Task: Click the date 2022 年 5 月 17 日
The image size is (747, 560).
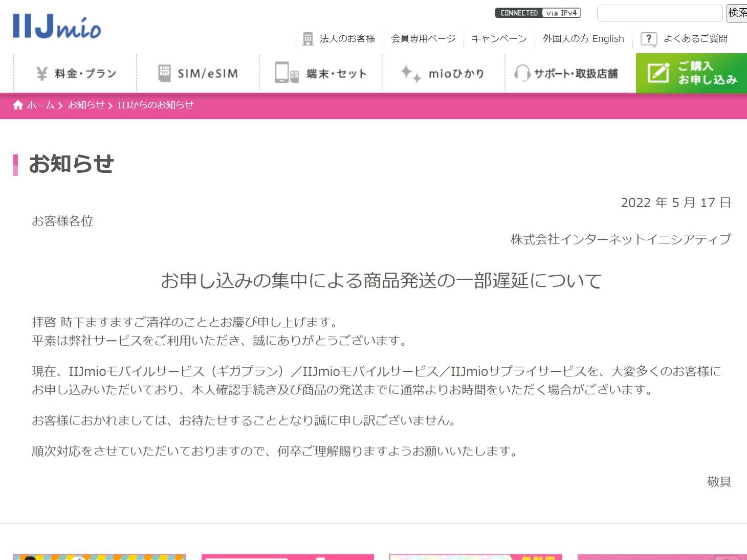Action: point(676,203)
